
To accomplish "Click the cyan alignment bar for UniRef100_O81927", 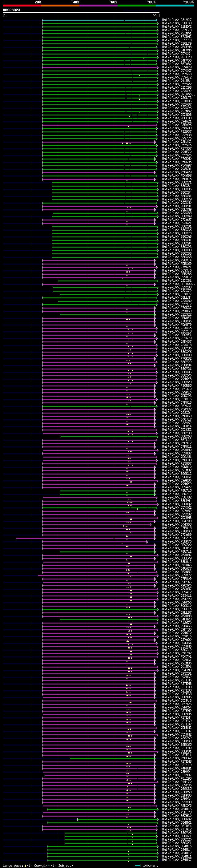I will click(x=100, y=20).
